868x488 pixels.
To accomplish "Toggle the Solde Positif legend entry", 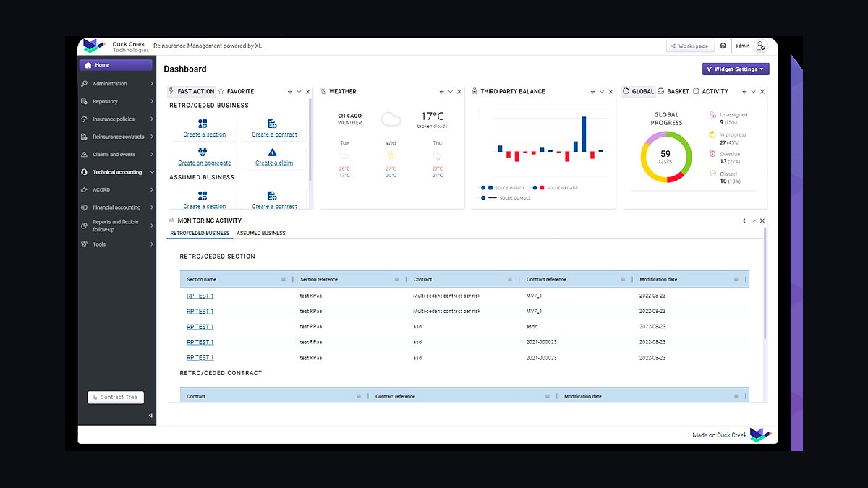I will 503,188.
